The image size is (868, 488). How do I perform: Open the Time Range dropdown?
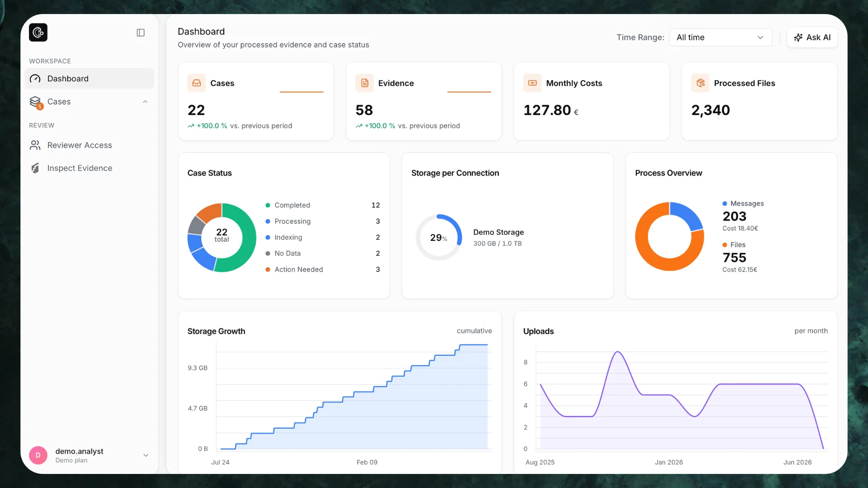coord(721,38)
